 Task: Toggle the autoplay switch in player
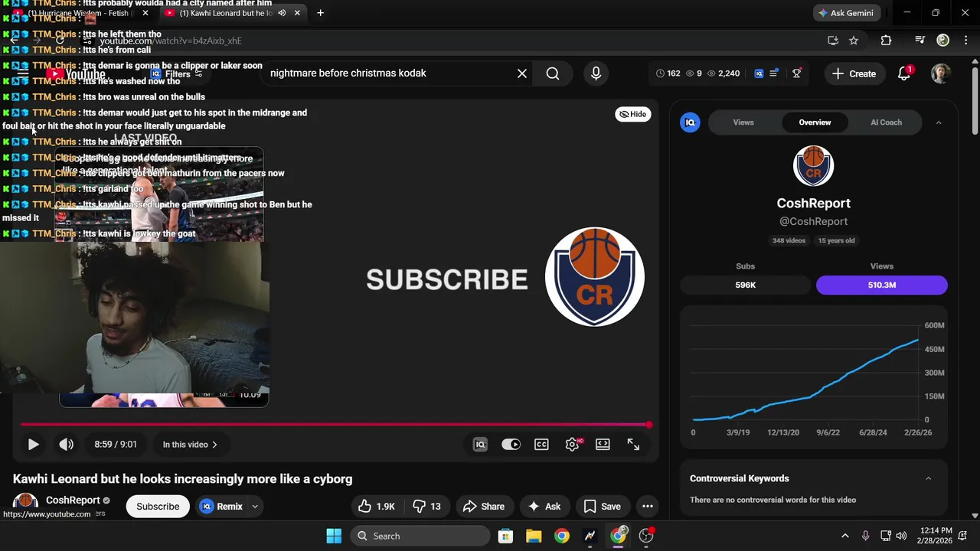click(511, 444)
